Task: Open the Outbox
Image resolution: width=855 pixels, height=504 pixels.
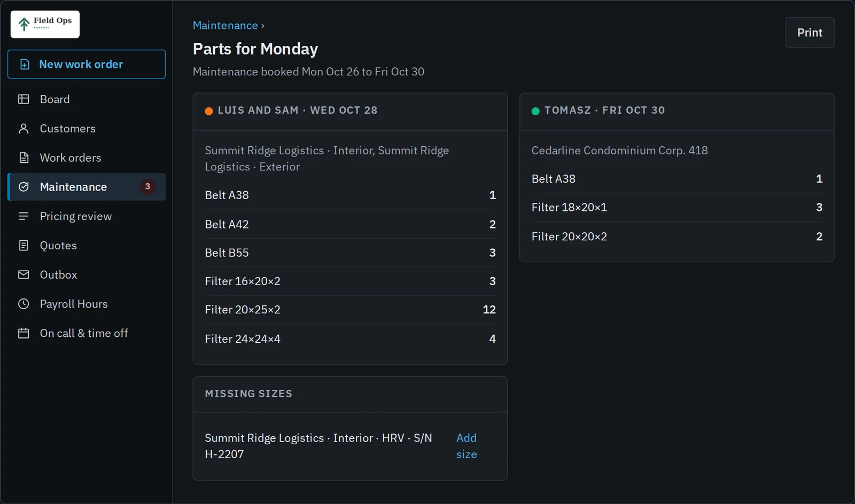Action: tap(87, 274)
